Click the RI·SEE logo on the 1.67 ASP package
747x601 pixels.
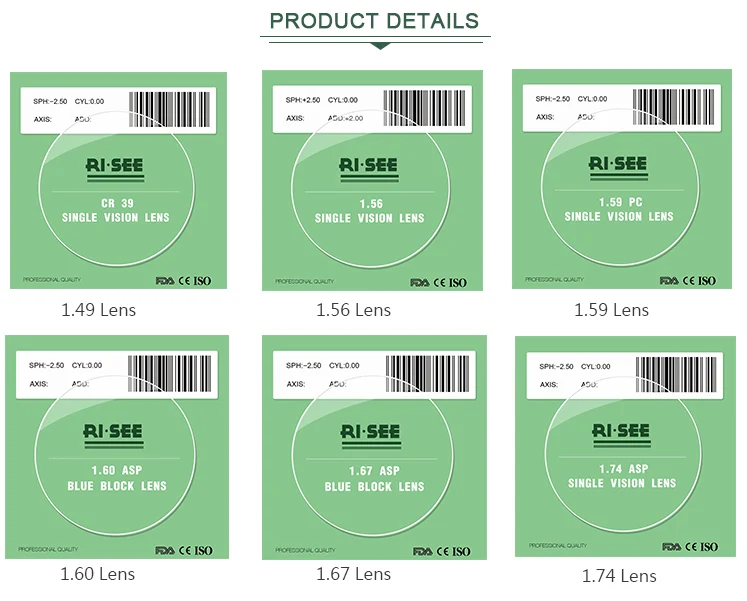tap(370, 433)
